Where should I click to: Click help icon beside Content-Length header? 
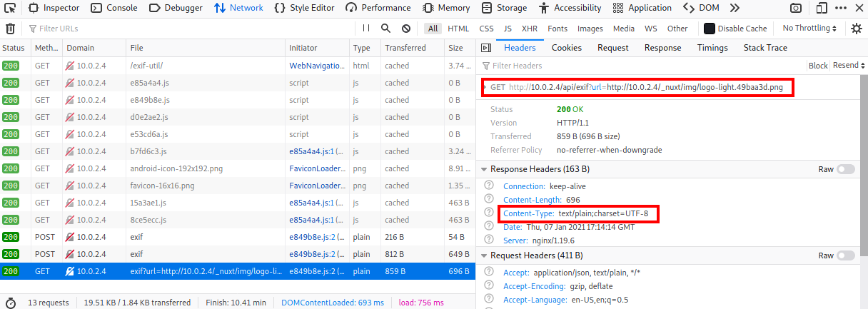coord(489,199)
